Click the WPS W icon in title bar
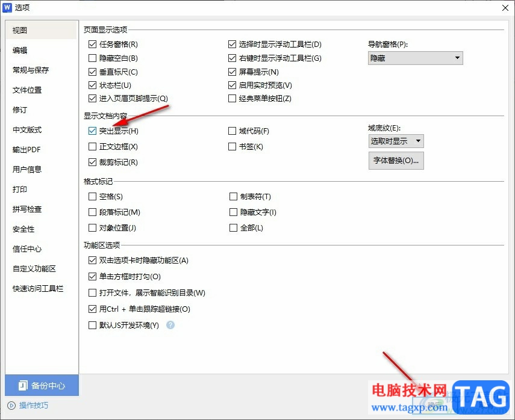The image size is (515, 420). pos(7,7)
